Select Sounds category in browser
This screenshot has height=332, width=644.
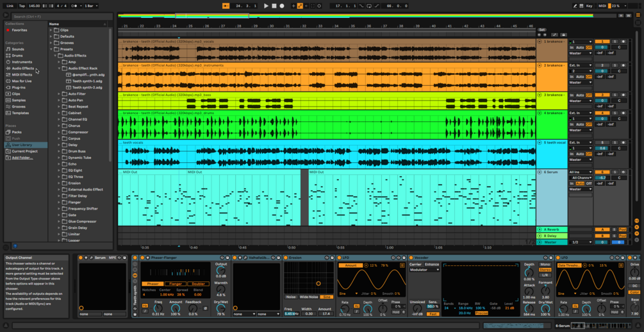[x=18, y=49]
